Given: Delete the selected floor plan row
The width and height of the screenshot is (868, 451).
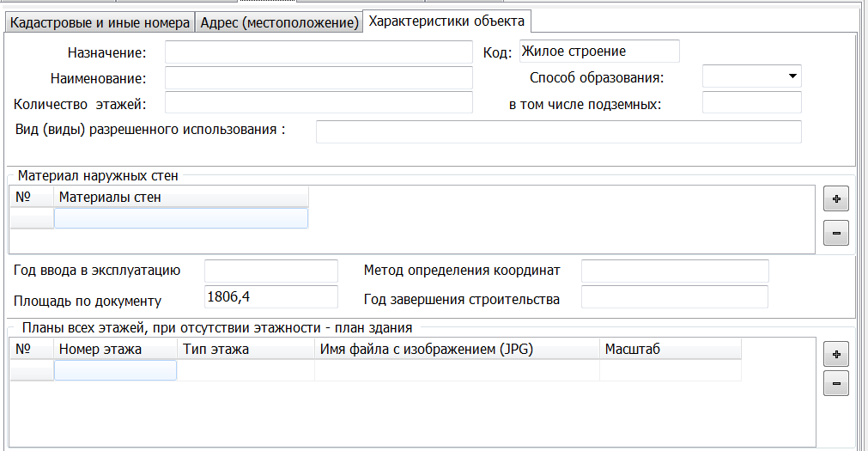Looking at the screenshot, I should 835,383.
